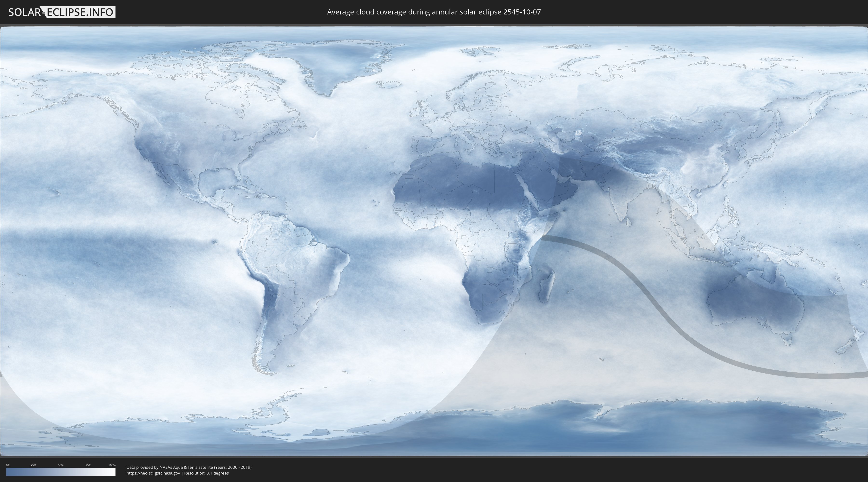The height and width of the screenshot is (482, 868).
Task: Click the SOLAR-ECLIPSE.INFO logo
Action: tap(62, 12)
